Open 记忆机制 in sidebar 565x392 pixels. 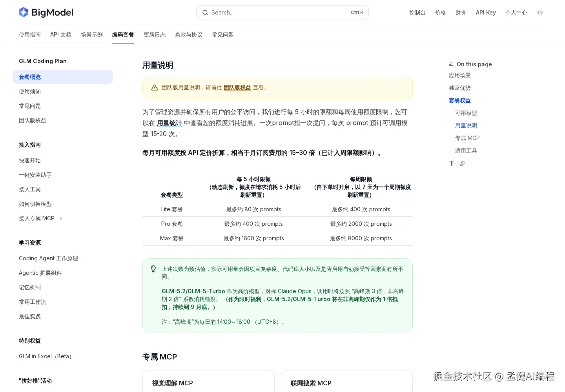(x=63, y=287)
